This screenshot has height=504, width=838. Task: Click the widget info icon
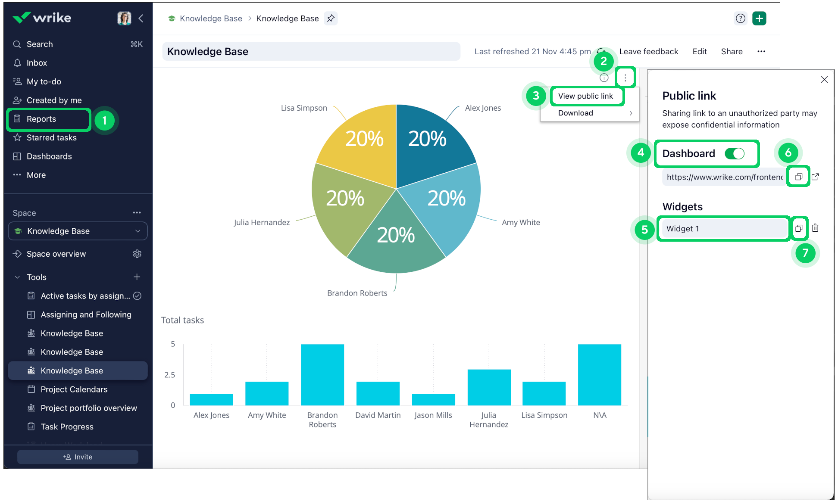(604, 78)
